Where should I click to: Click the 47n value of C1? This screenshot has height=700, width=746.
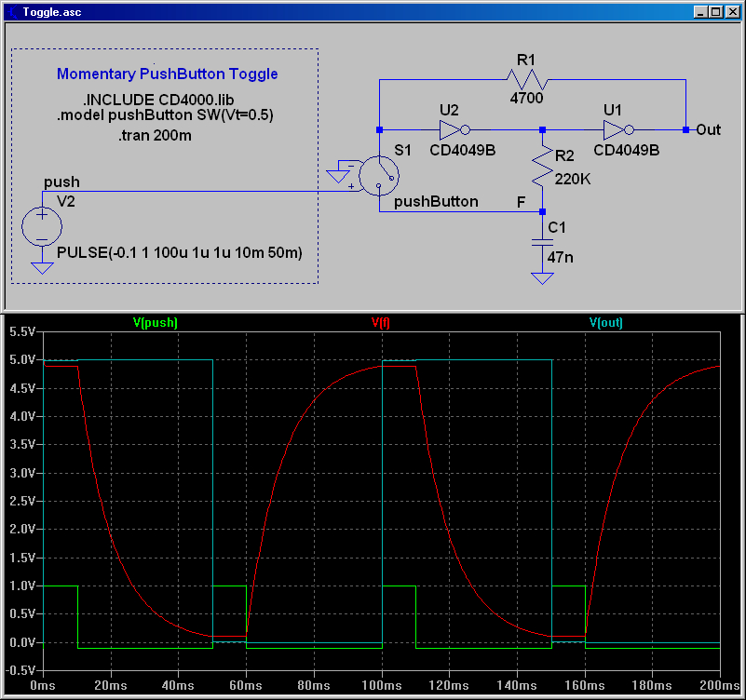(560, 257)
